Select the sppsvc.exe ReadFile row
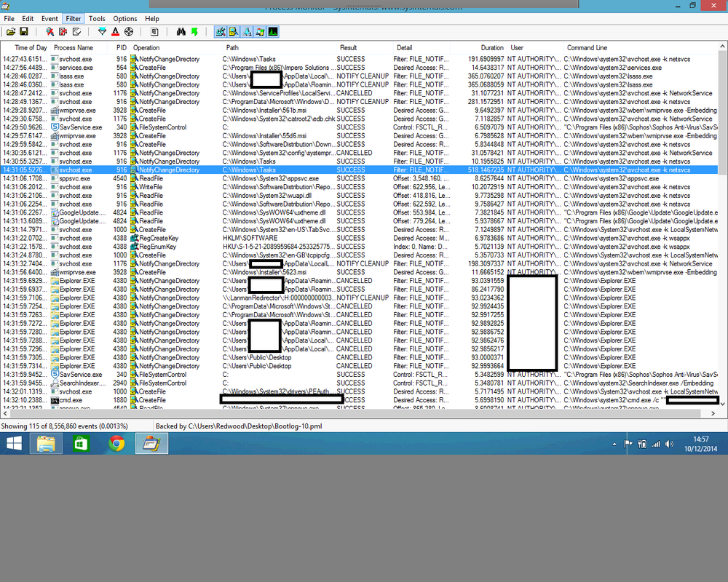This screenshot has height=582, width=728. [x=360, y=178]
